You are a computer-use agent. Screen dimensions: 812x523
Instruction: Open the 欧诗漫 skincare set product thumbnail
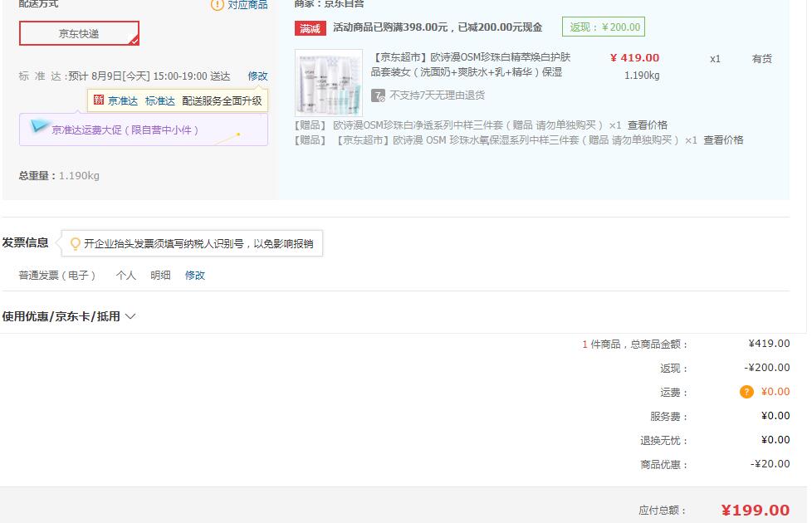328,82
